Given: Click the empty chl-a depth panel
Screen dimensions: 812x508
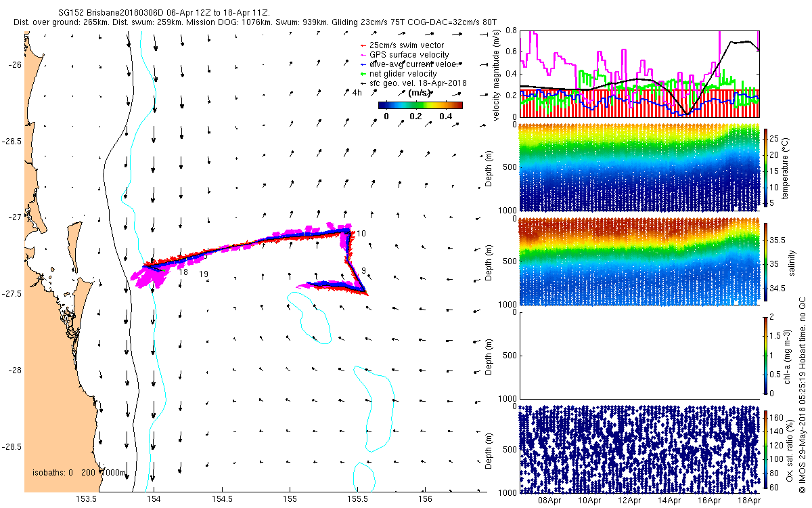Looking at the screenshot, I should tap(639, 355).
